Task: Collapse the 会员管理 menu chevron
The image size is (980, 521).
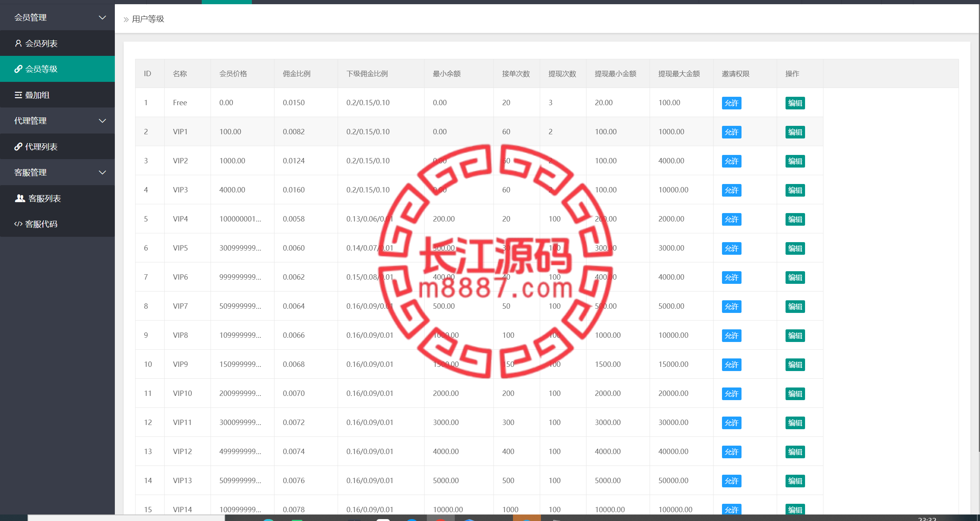Action: click(102, 18)
